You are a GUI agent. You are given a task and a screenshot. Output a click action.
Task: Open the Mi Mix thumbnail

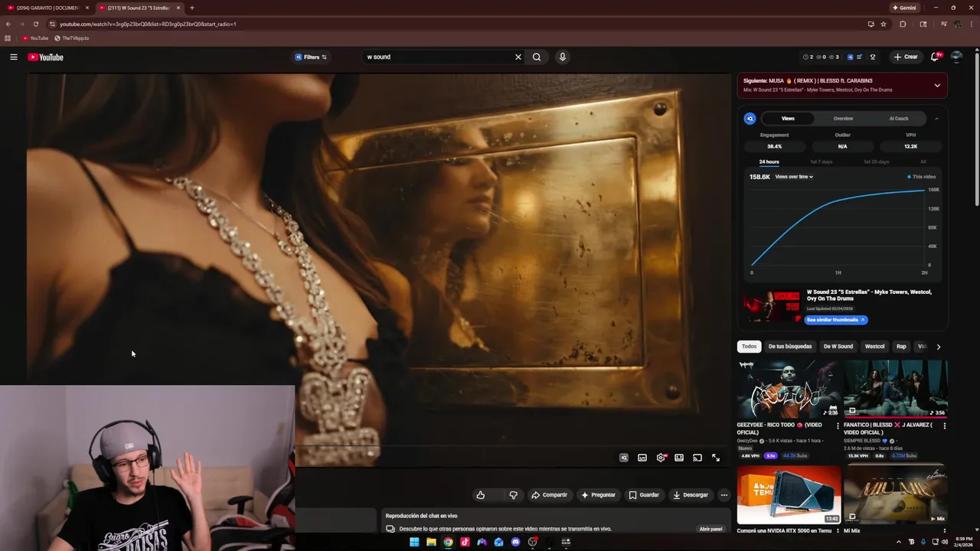click(x=896, y=494)
